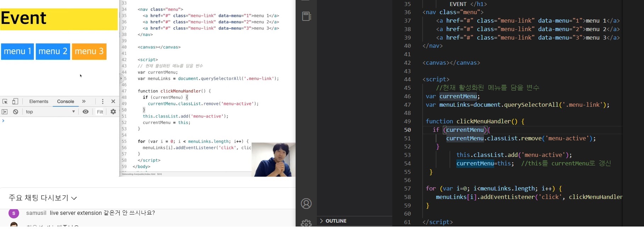
Task: Click line 42 '<script>' in the video's code
Action: (148, 60)
